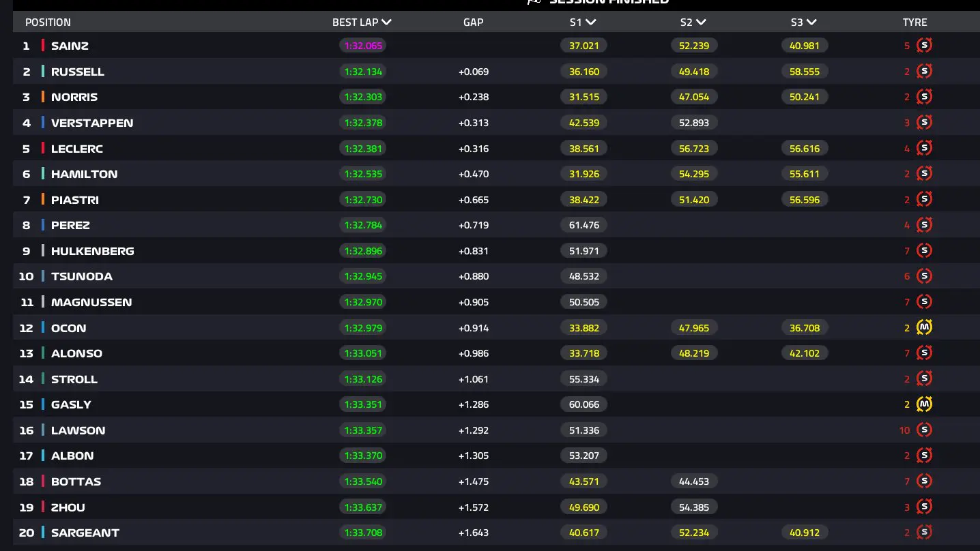Click Magnussen's soft tyre icon
The width and height of the screenshot is (980, 551).
click(x=924, y=301)
